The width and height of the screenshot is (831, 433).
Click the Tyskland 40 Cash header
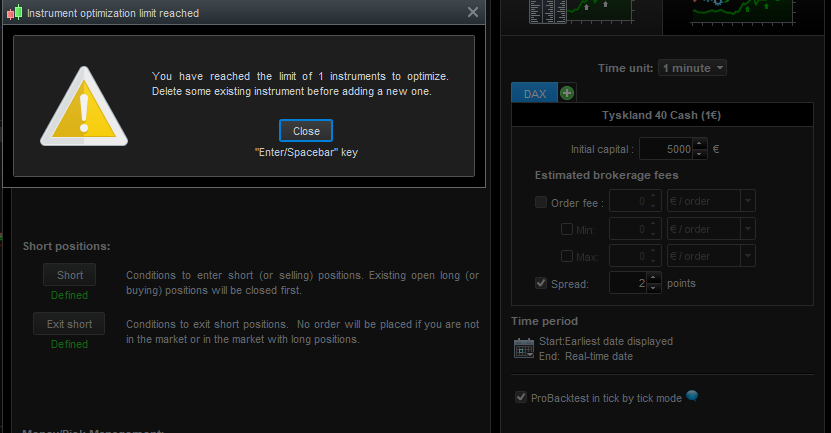tap(661, 115)
